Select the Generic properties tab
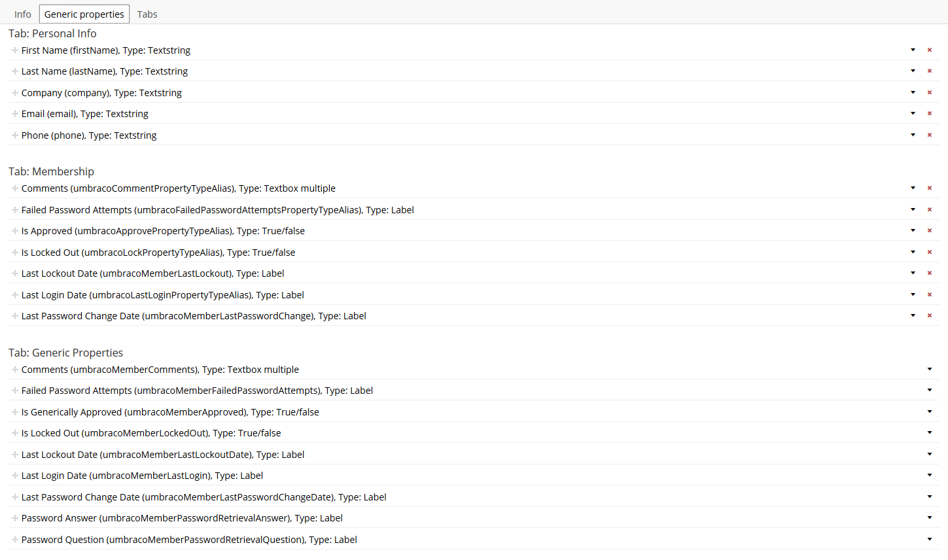 [x=84, y=14]
